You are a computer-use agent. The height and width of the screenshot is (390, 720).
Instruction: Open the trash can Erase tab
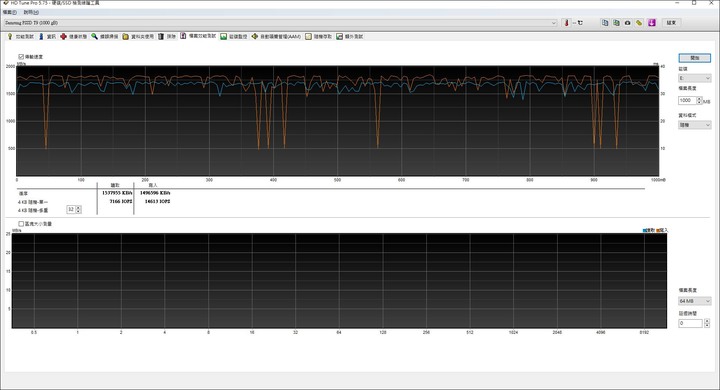tap(167, 36)
